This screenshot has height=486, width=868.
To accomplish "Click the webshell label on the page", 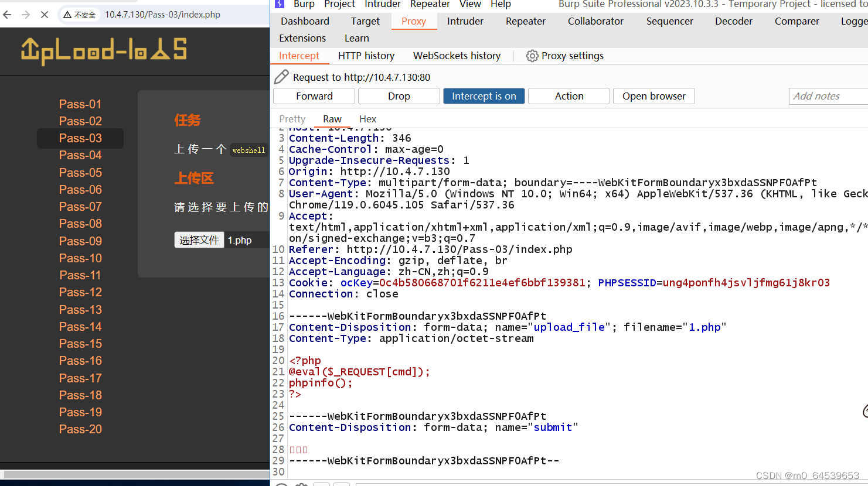I will (249, 150).
